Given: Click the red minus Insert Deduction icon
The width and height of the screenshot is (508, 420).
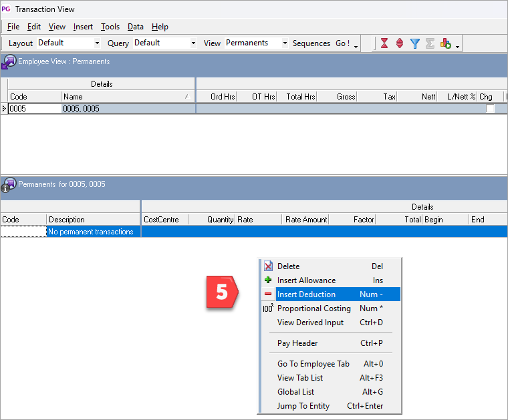Looking at the screenshot, I should (268, 294).
